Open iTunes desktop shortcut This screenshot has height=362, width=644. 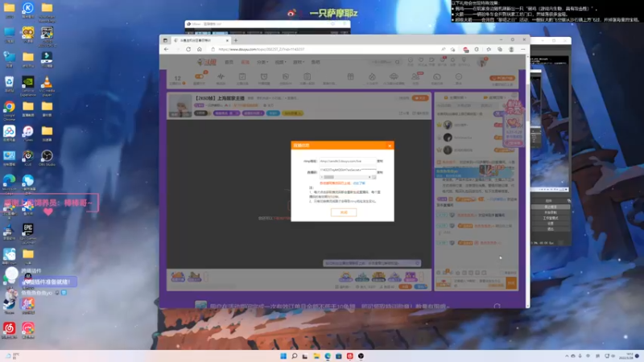pos(28,134)
